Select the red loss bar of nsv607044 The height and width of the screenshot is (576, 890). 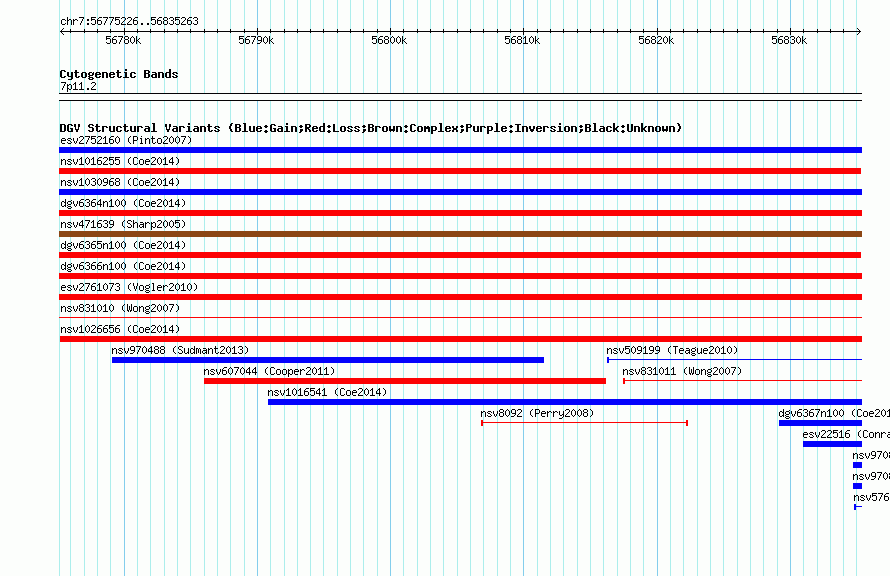(x=405, y=381)
